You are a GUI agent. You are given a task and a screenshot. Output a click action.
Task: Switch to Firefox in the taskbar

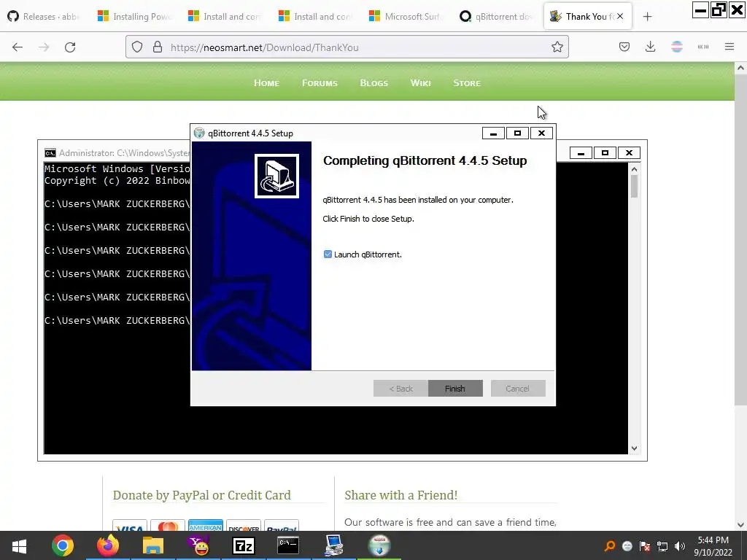(x=108, y=545)
